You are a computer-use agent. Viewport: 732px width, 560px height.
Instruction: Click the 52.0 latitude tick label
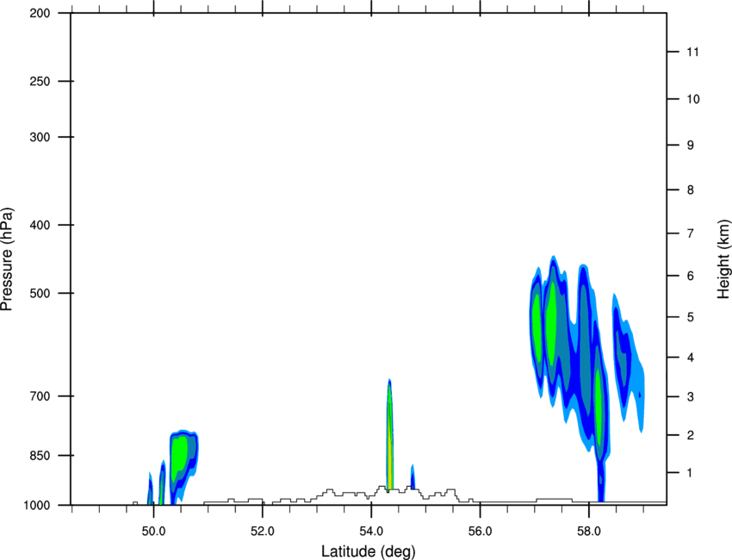point(263,532)
